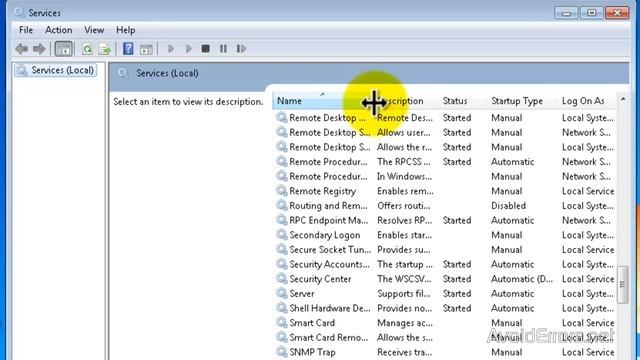This screenshot has width=640, height=360.
Task: Open the Help toolbar icon
Action: pyautogui.click(x=128, y=49)
